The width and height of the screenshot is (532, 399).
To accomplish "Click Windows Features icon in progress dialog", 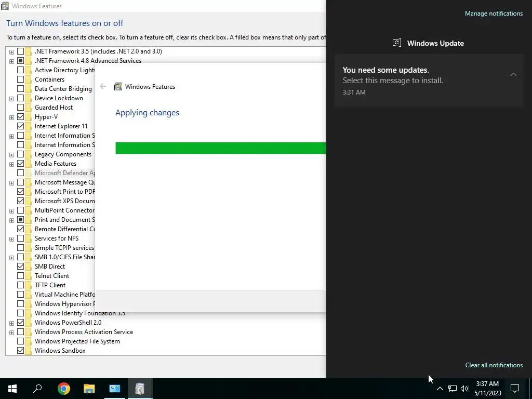I will 118,87.
